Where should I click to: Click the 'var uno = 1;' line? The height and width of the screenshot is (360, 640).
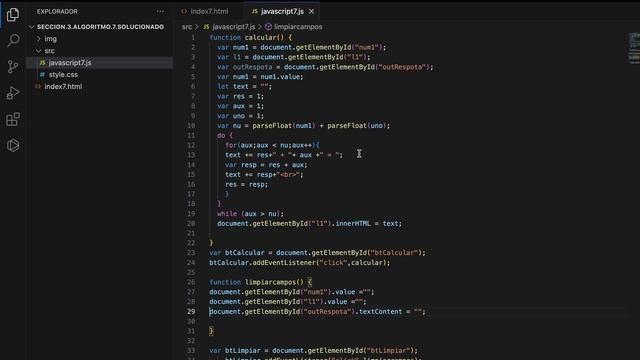tap(240, 116)
